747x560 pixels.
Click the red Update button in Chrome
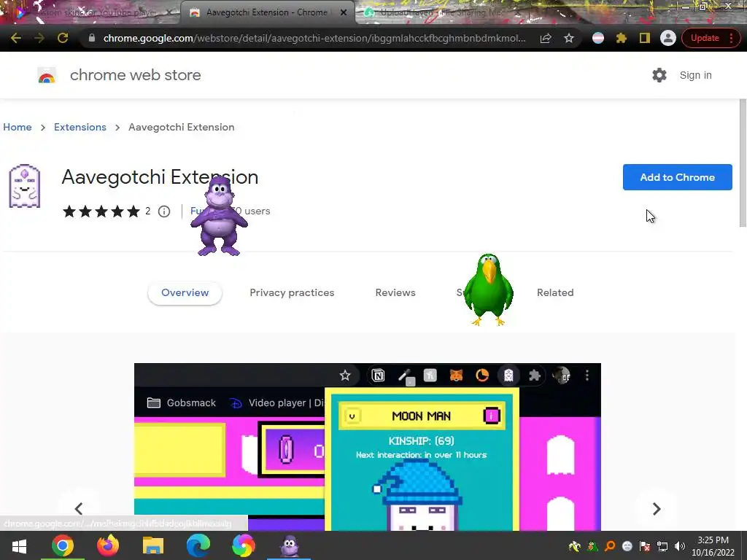coord(710,38)
